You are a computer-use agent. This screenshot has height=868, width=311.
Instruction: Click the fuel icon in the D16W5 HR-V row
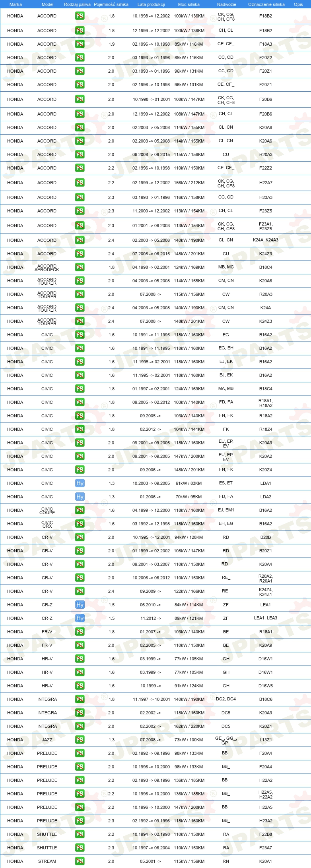click(80, 686)
